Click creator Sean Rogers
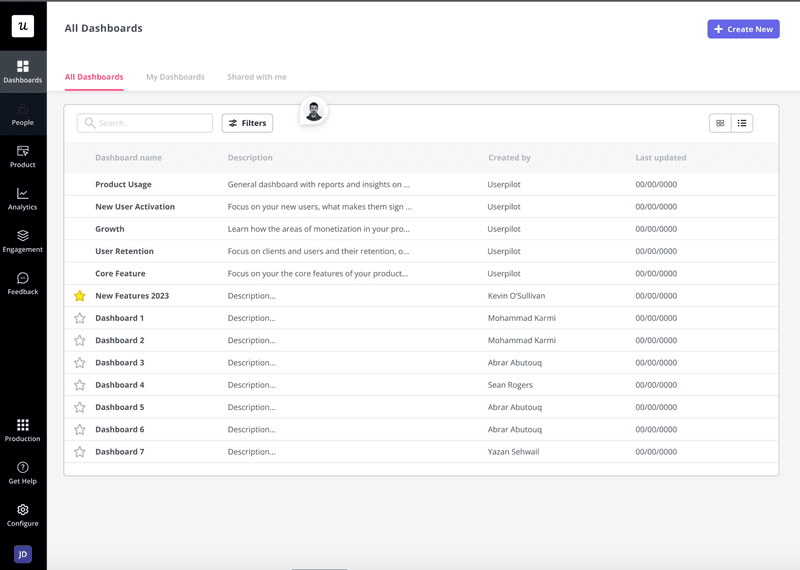 coord(510,385)
